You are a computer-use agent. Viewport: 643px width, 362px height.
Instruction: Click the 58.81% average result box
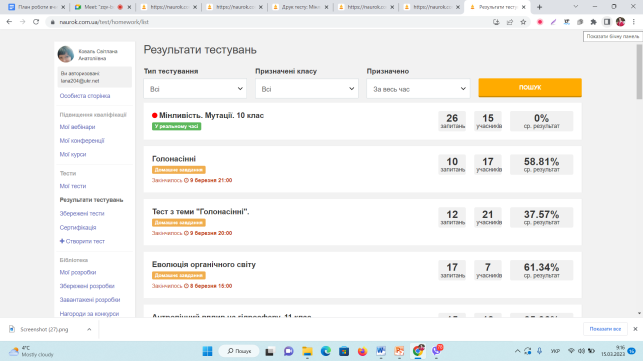[x=541, y=164]
